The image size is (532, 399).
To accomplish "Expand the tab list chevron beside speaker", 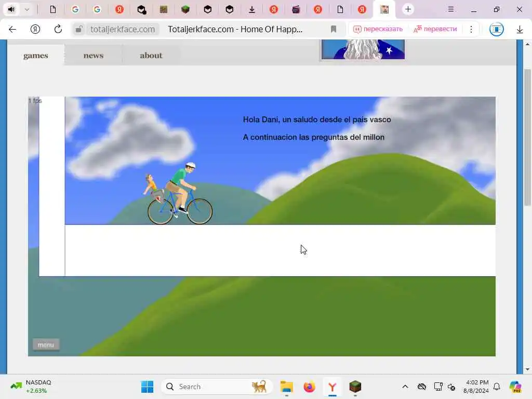I will [x=27, y=9].
